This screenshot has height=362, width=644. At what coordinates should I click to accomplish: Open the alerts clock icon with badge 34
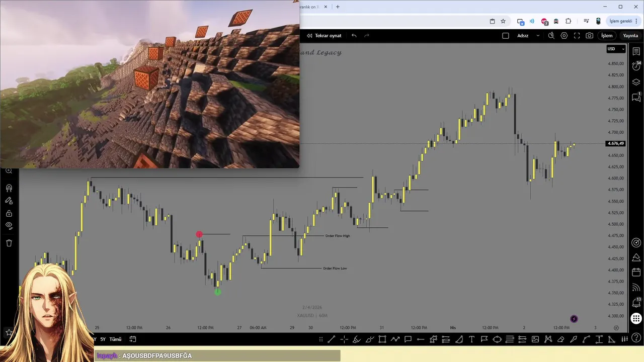(636, 66)
